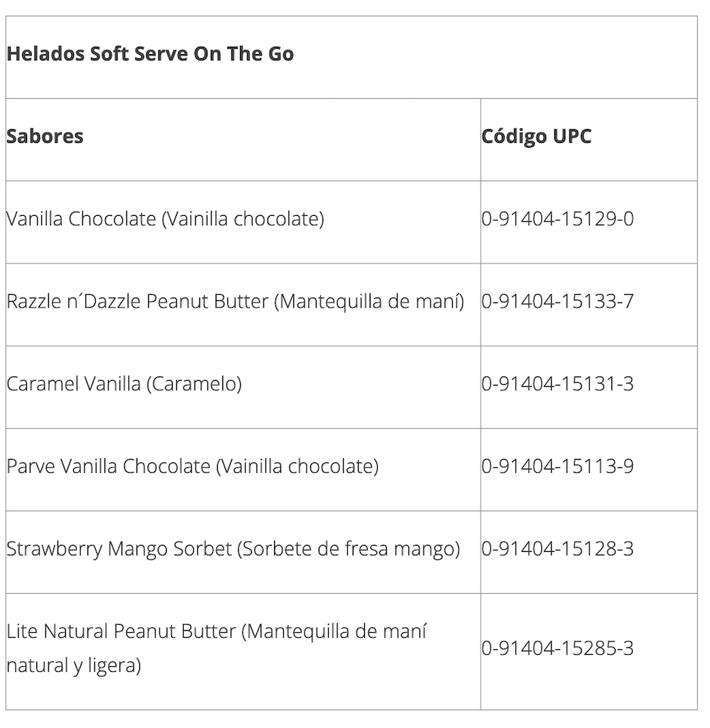Click UPC code 0-91404-15133-7
The height and width of the screenshot is (728, 710).
[557, 301]
